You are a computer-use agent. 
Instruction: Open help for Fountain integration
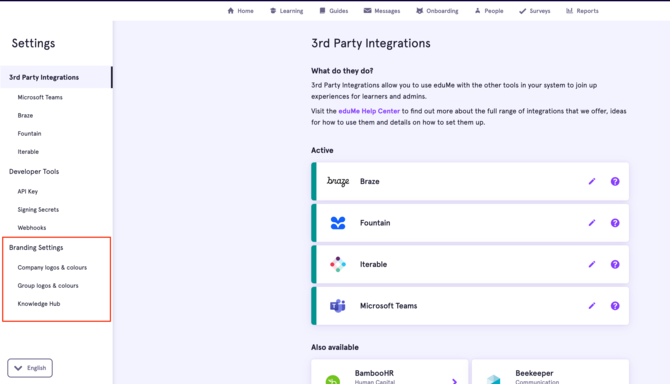click(615, 223)
